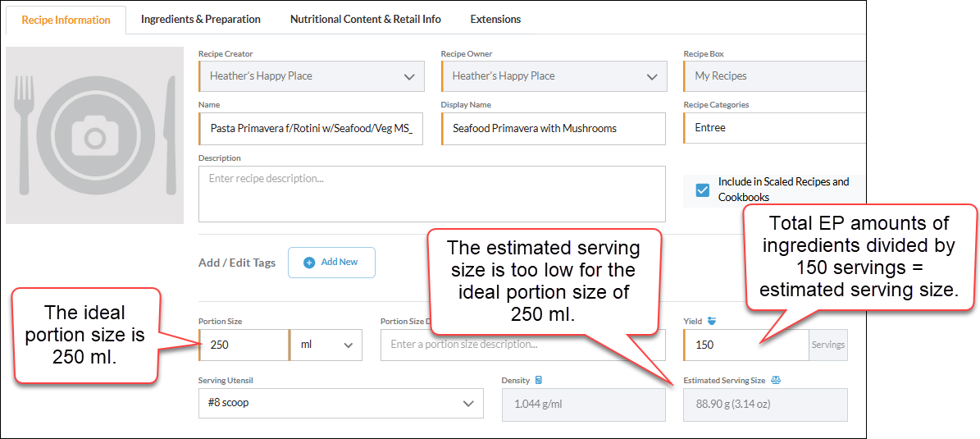Click the Portion Size value field
980x439 pixels.
pos(243,345)
